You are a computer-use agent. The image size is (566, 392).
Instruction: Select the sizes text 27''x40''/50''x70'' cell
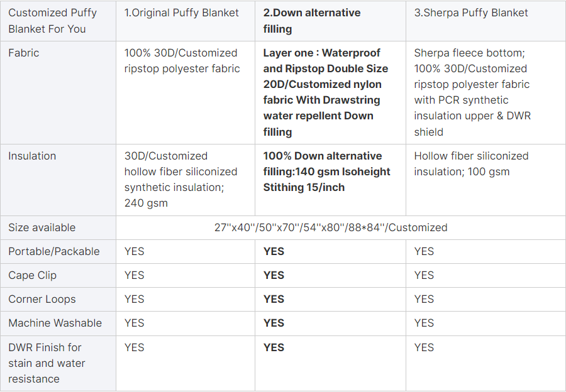point(331,227)
